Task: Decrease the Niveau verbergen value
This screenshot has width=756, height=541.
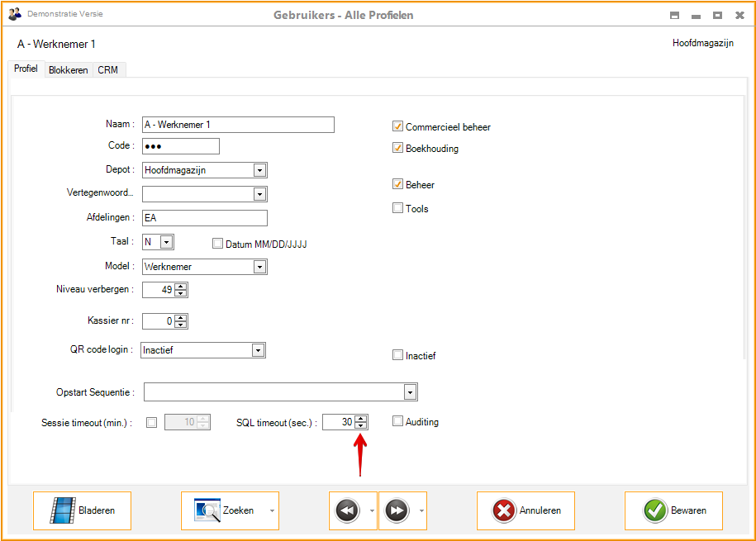Action: pyautogui.click(x=181, y=293)
